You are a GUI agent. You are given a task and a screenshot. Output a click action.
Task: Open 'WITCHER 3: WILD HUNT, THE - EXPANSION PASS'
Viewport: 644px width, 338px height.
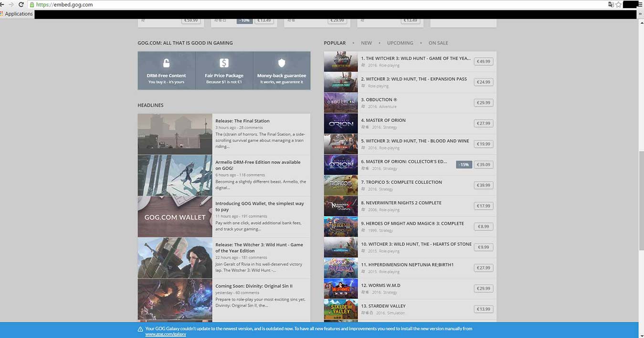click(414, 79)
